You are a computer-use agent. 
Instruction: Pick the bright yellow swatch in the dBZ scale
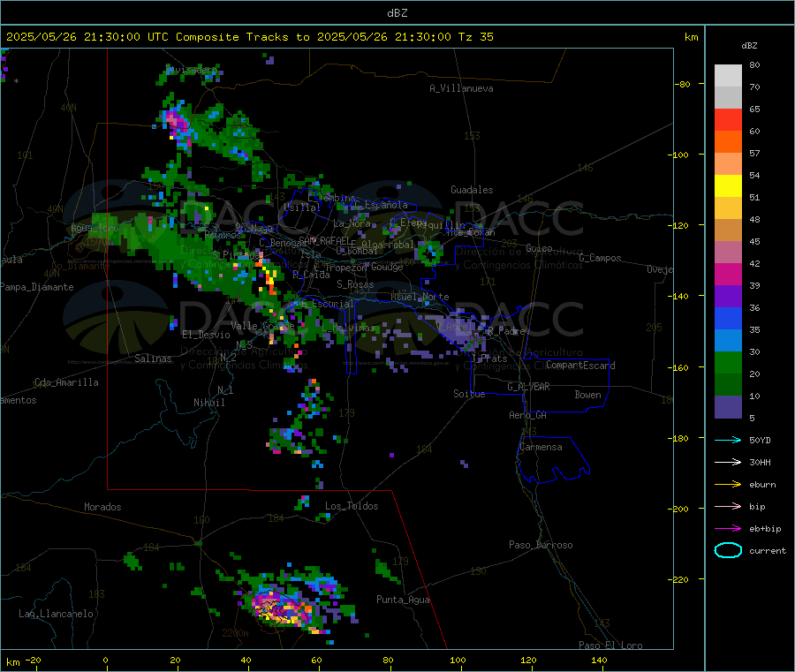tap(728, 186)
